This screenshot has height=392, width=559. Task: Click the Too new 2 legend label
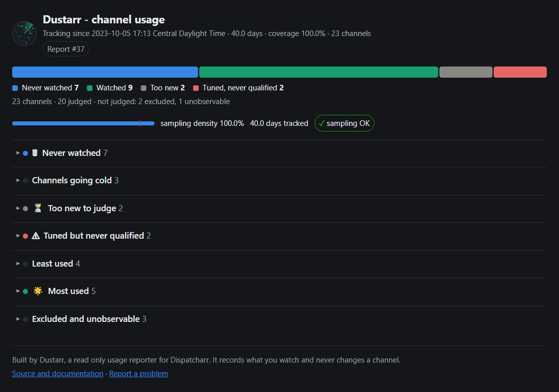(168, 88)
